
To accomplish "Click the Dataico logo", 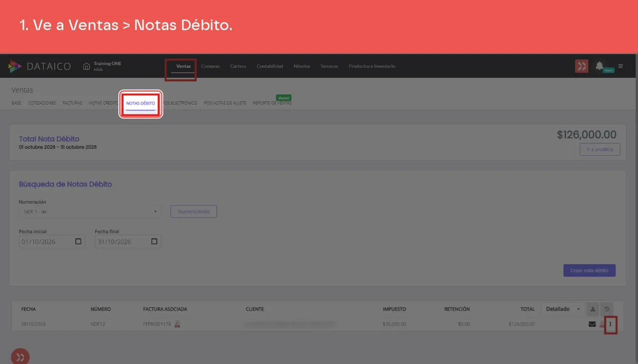I will (x=40, y=66).
